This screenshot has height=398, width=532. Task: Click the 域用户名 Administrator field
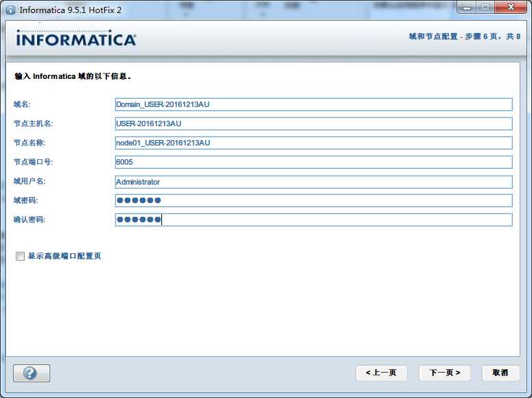pos(314,182)
